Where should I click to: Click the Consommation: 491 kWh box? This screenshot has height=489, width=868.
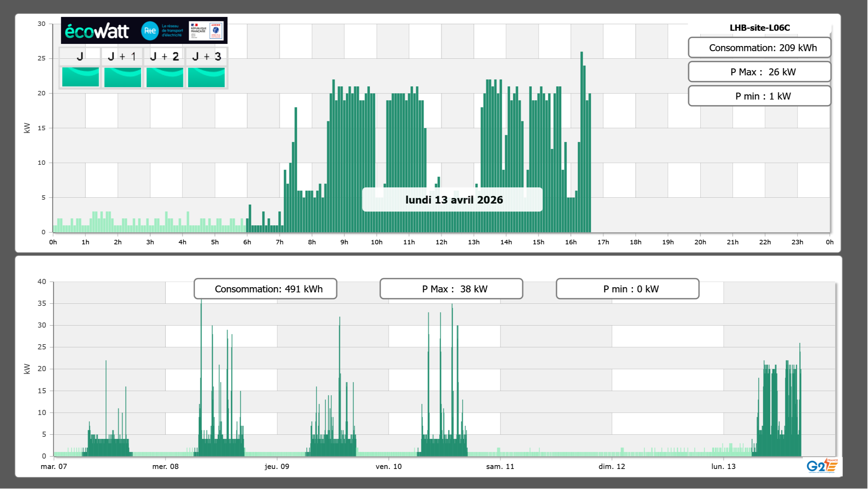pyautogui.click(x=265, y=289)
